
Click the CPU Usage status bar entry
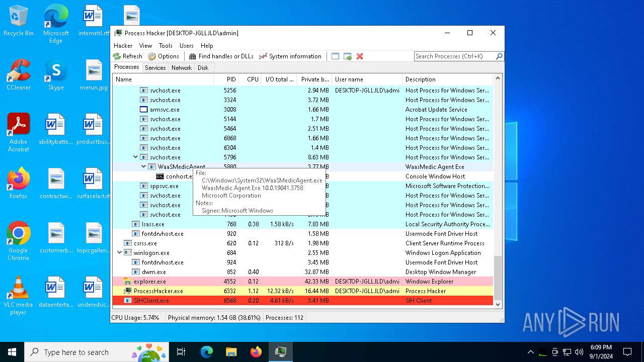click(135, 318)
